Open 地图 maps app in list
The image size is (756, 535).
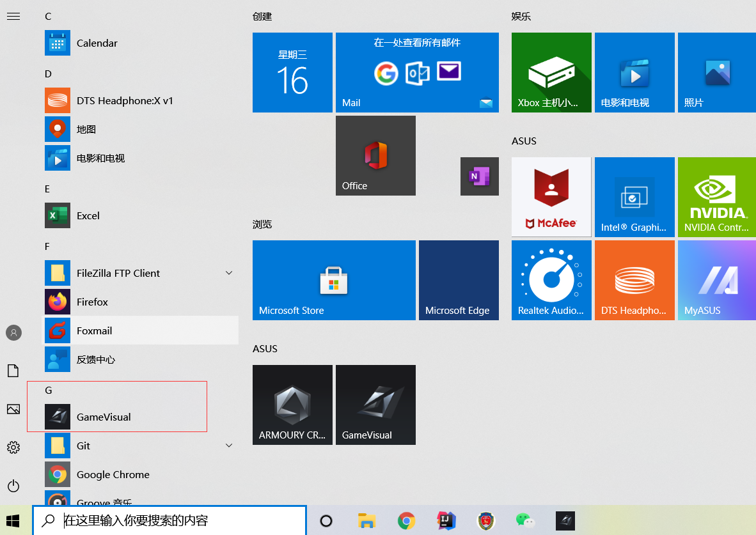pos(141,129)
